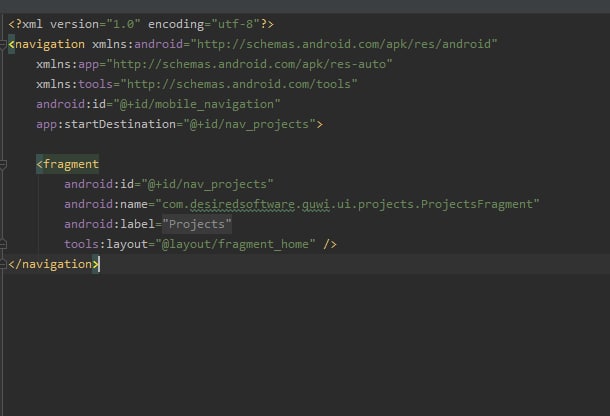
Task: Click the encoding "utf-8" value
Action: [x=235, y=24]
